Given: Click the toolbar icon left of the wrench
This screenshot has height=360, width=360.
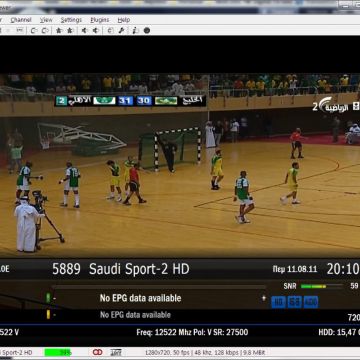Looking at the screenshot, I should tap(110, 30).
